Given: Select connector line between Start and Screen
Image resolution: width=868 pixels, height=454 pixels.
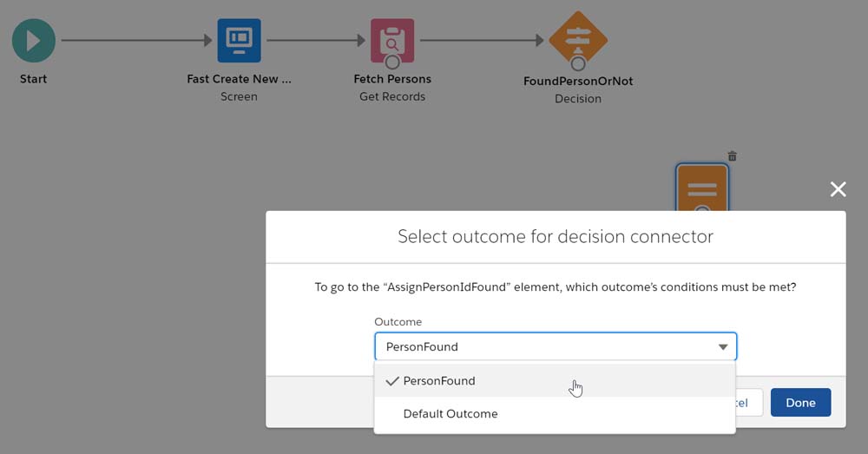Looking at the screenshot, I should [x=135, y=40].
